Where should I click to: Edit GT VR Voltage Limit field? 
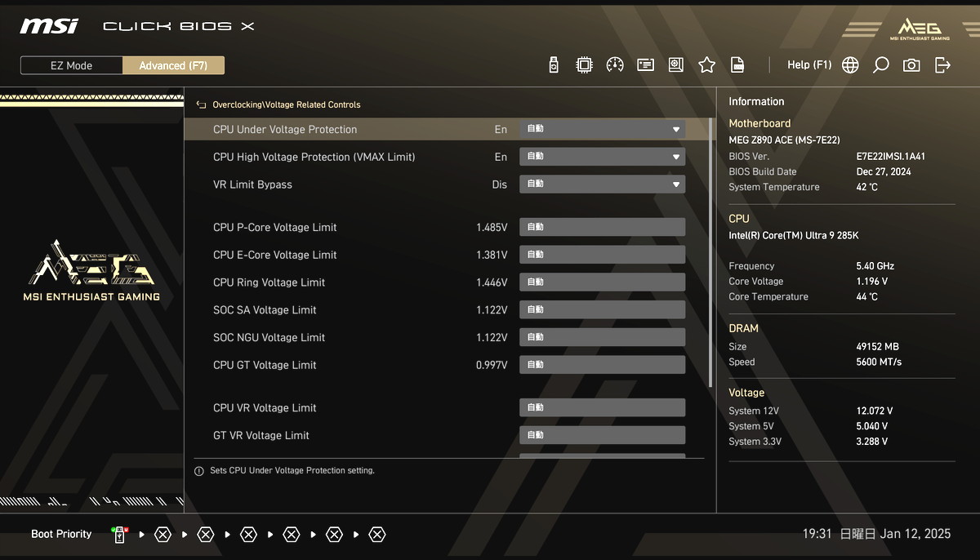602,435
